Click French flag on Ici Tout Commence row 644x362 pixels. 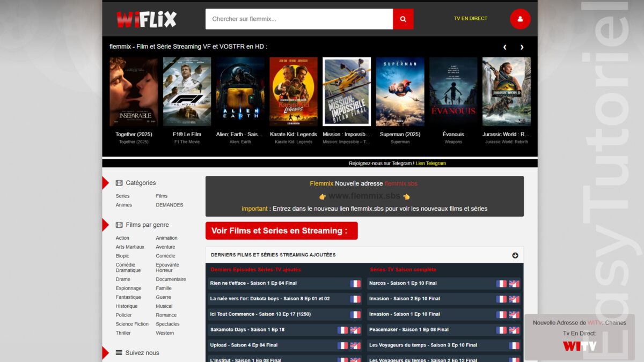point(355,314)
